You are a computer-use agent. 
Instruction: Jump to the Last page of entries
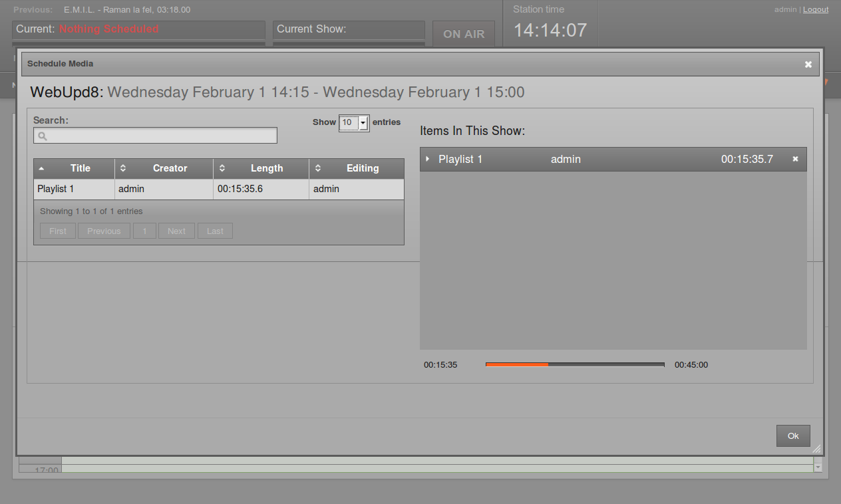[x=214, y=231]
